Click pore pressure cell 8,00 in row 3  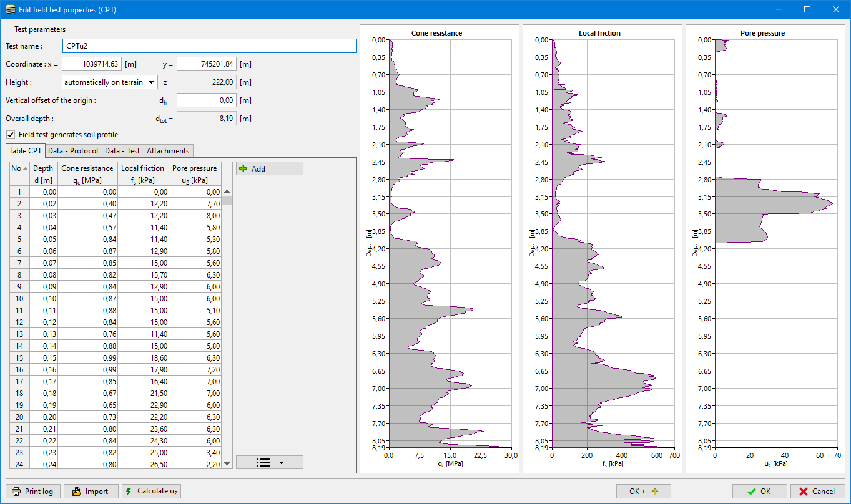[195, 215]
